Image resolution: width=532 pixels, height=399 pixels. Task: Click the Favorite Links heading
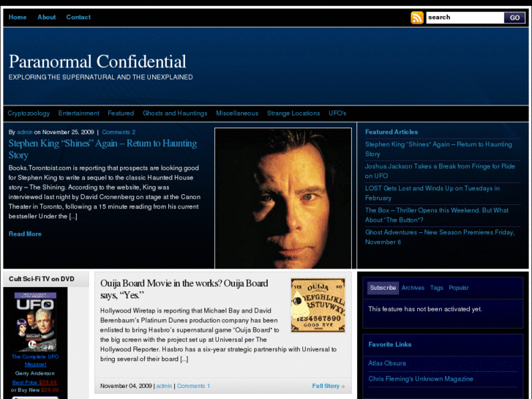click(x=390, y=345)
